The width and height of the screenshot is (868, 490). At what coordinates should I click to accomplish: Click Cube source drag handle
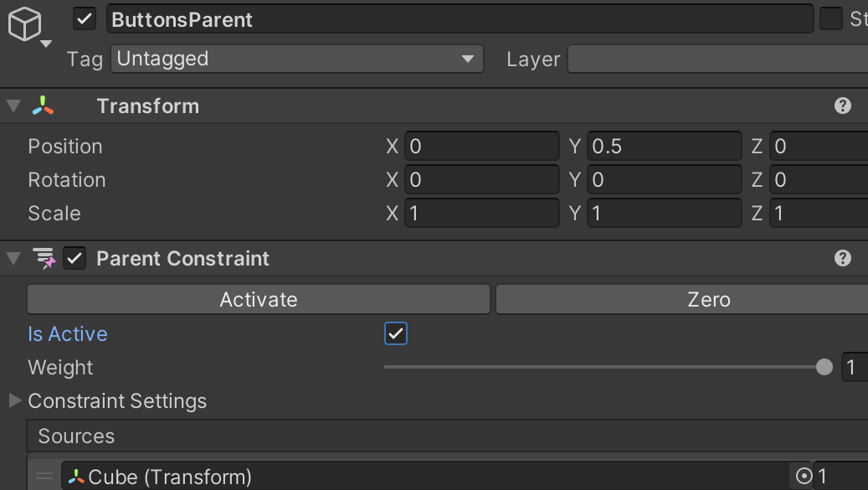[44, 476]
